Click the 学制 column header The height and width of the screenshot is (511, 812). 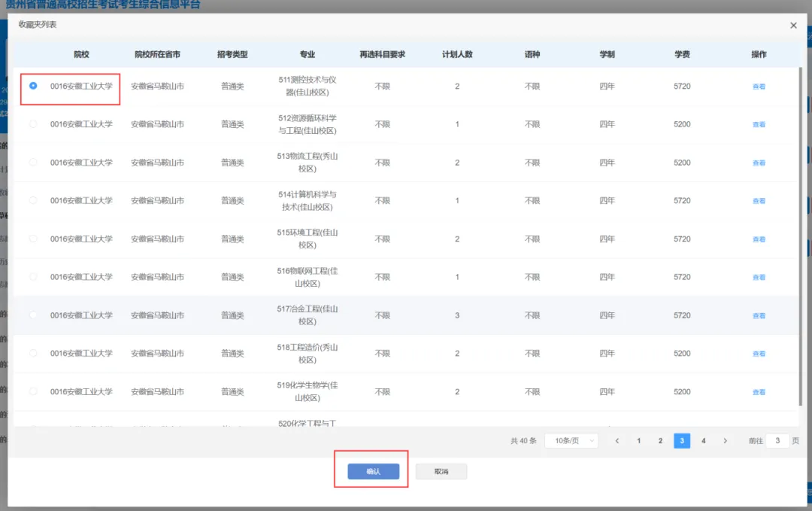tap(607, 54)
